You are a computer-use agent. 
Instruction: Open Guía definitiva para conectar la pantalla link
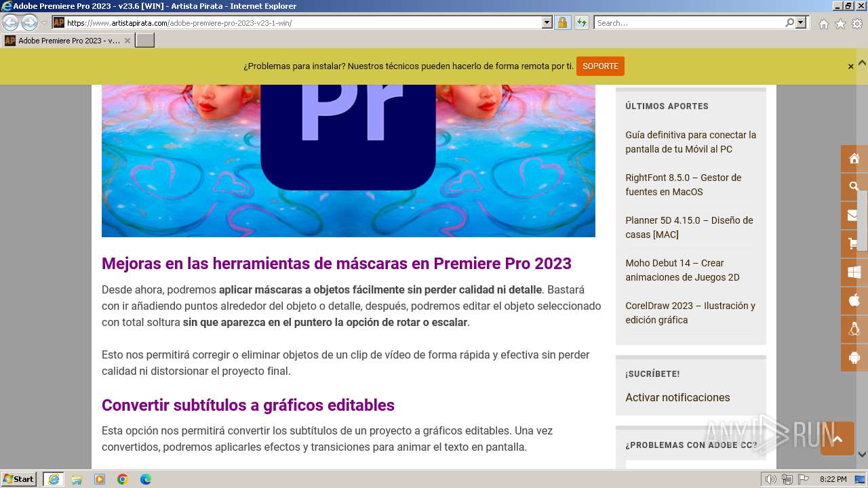pos(690,142)
